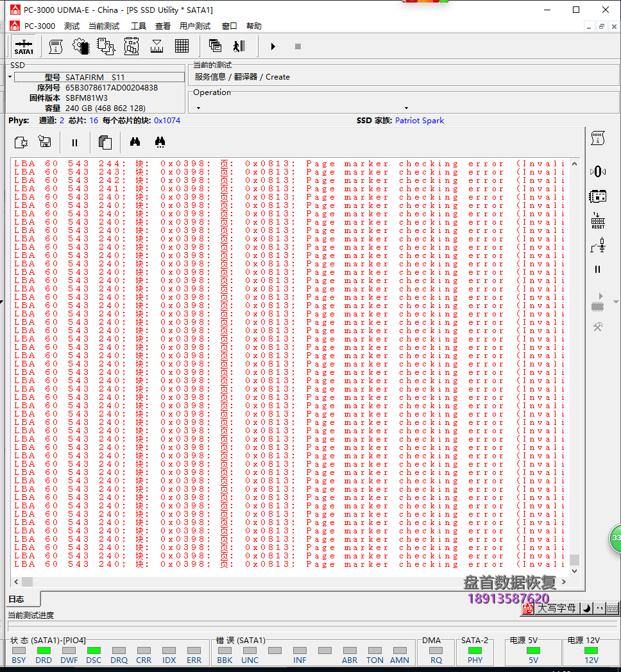621x672 pixels.
Task: Open the left Operation dropdown arrow
Action: click(x=198, y=108)
